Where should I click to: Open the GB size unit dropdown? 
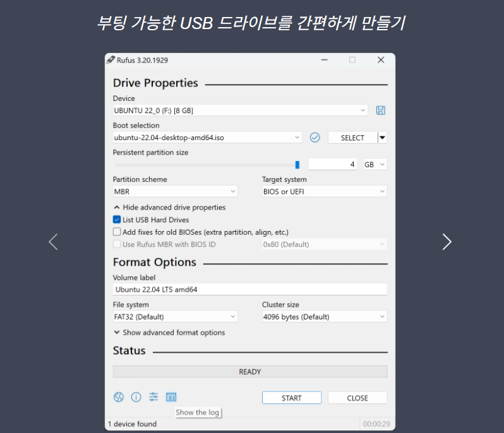[375, 165]
